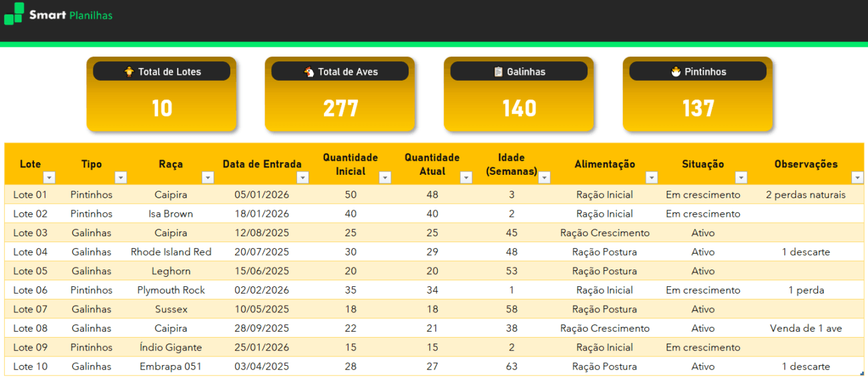Click the Rhode Island Red breed cell
The width and height of the screenshot is (868, 377).
tap(171, 252)
